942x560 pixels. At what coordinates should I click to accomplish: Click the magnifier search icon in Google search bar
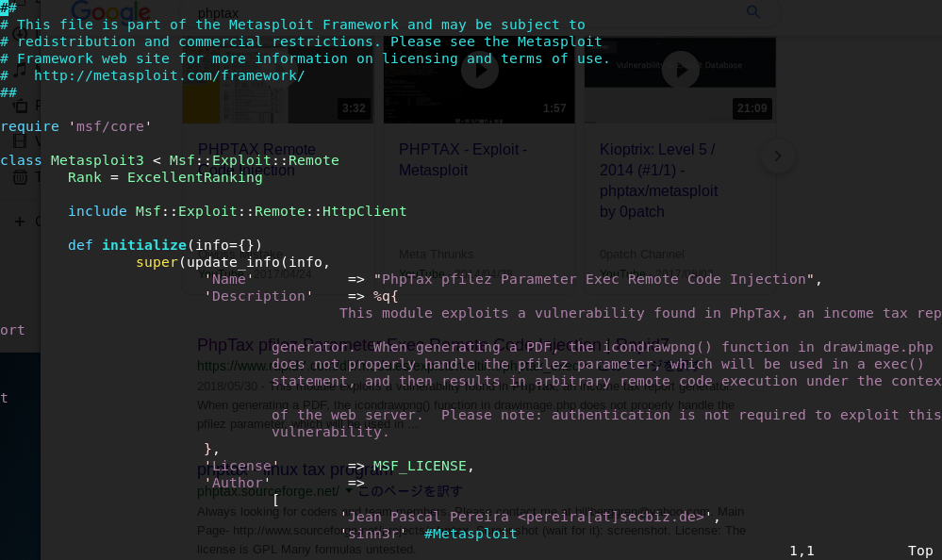pyautogui.click(x=752, y=11)
